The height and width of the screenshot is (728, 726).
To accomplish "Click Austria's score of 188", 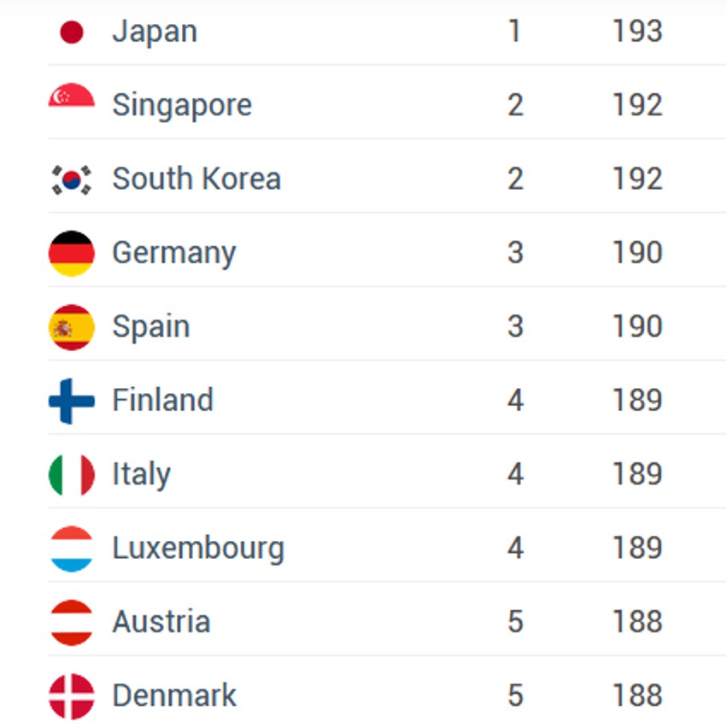I will tap(637, 622).
